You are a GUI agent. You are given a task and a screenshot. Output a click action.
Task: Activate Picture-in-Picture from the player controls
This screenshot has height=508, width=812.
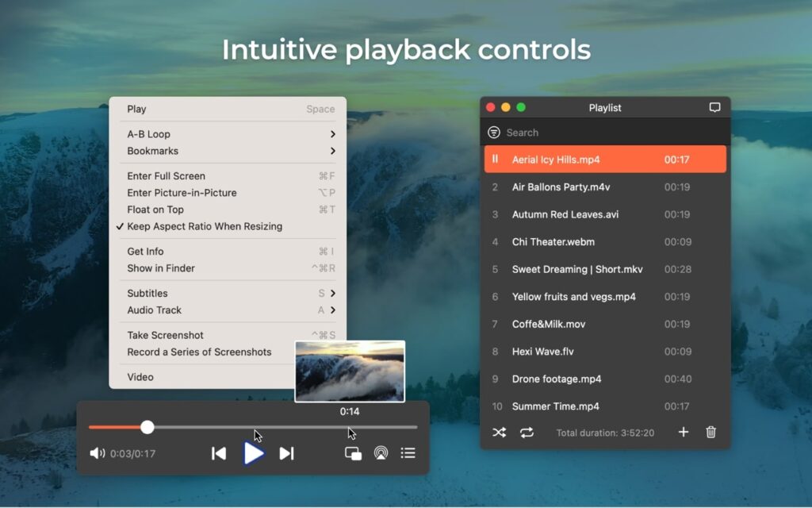[x=352, y=452]
